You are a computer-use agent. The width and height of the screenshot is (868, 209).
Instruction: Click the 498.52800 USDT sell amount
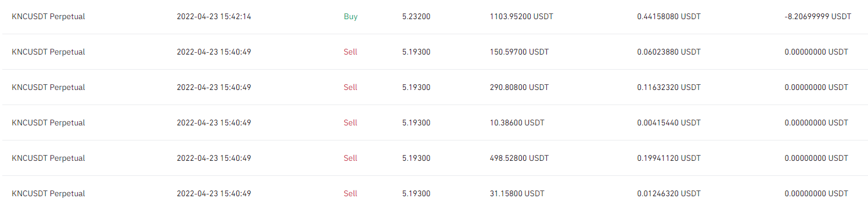519,158
